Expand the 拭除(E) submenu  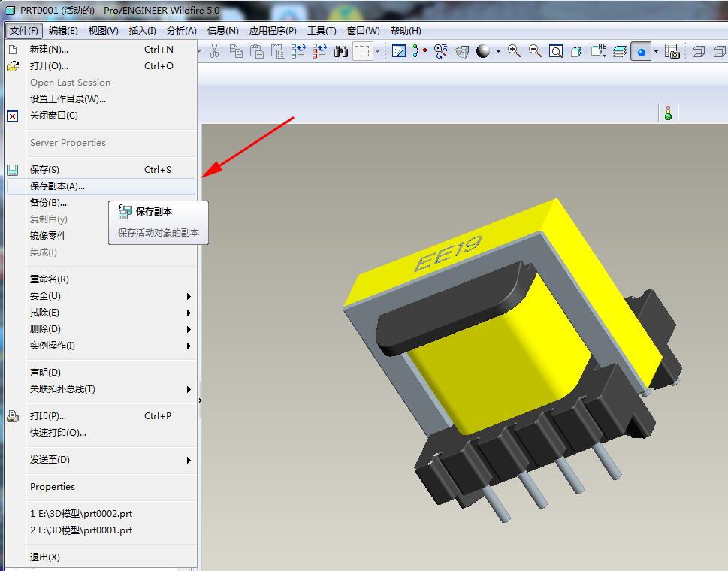pyautogui.click(x=189, y=313)
